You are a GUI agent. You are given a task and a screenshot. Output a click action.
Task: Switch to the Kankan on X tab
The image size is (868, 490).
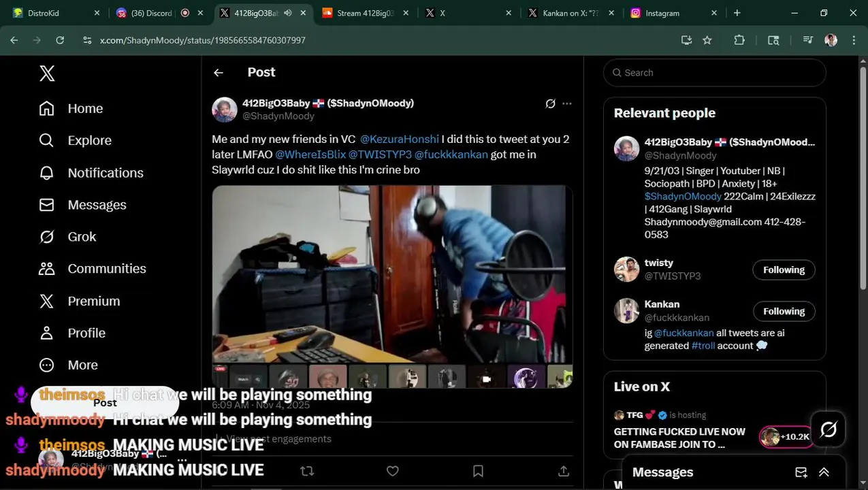570,13
